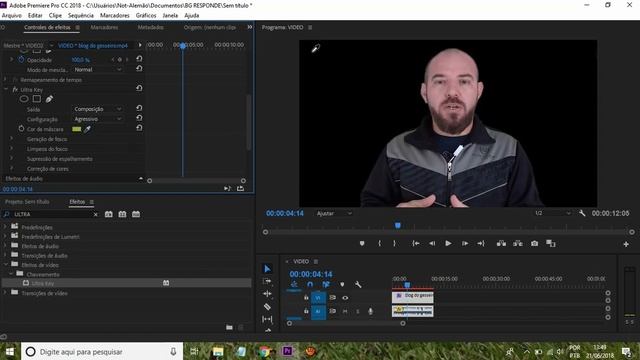Open the Configuração Agressivo dropdown
Image resolution: width=640 pixels, height=360 pixels.
click(97, 119)
